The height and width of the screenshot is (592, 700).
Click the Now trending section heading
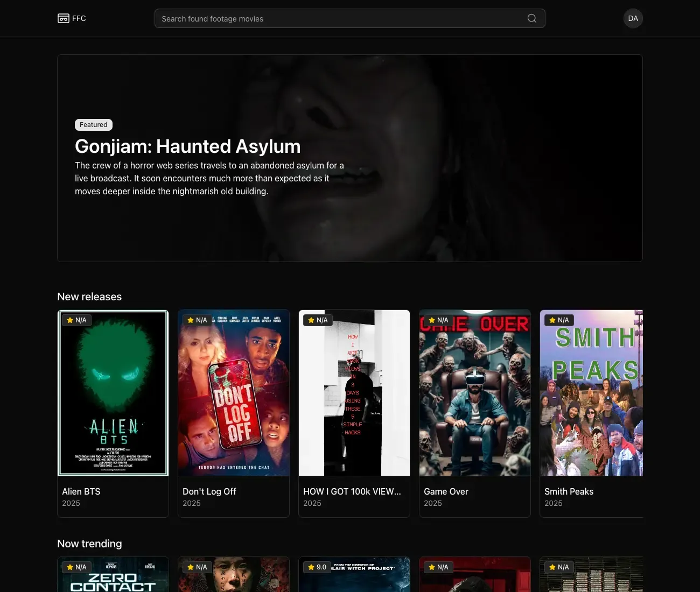tap(89, 544)
